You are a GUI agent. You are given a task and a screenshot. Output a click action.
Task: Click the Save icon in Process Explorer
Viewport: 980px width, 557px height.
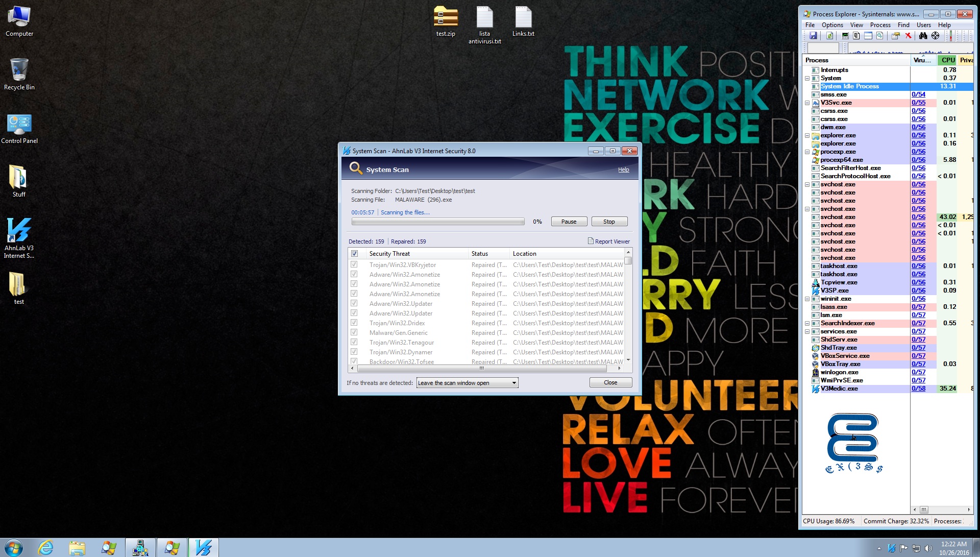[813, 36]
